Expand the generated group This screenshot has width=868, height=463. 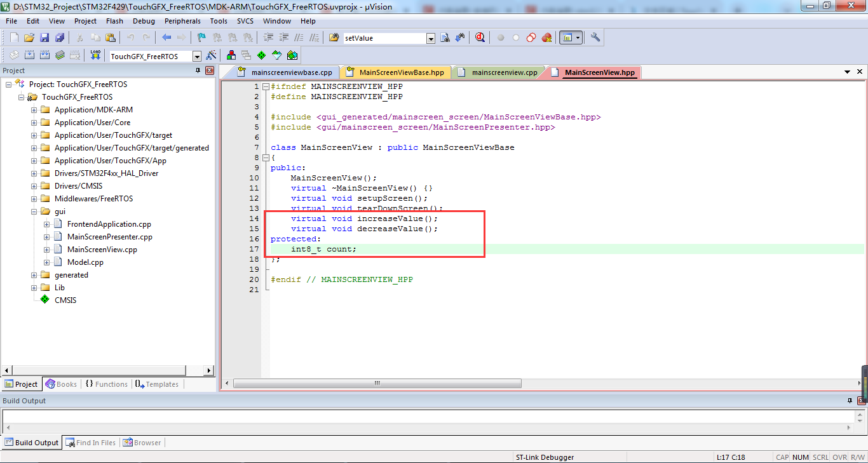(x=34, y=275)
